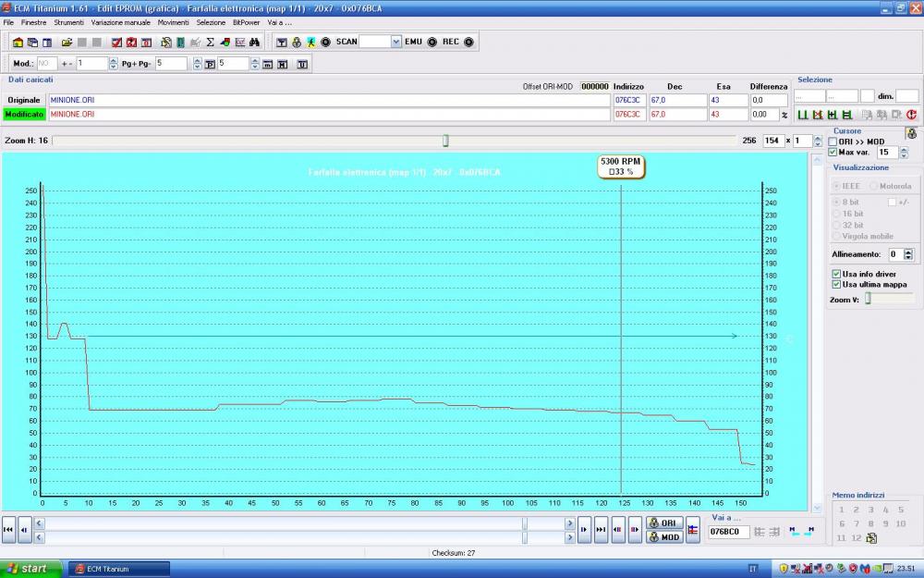Click the first green selection marker icon
Image resolution: width=924 pixels, height=578 pixels.
(x=802, y=115)
